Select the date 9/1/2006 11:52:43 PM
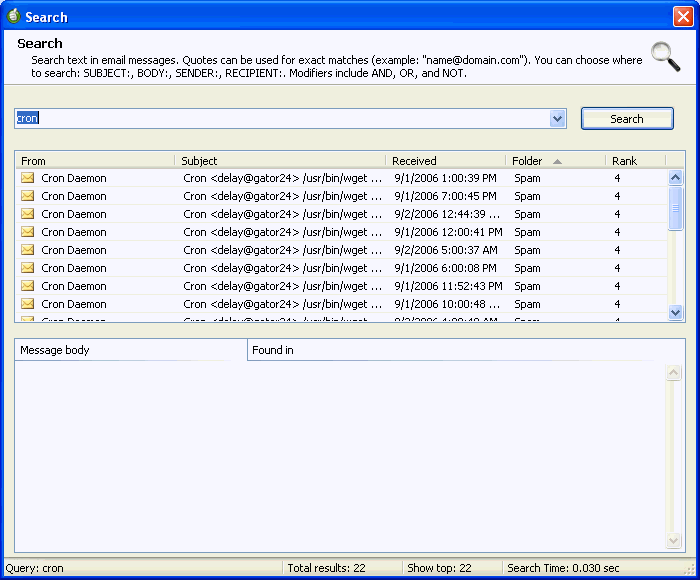Screen dimensions: 700x580 tap(448, 286)
